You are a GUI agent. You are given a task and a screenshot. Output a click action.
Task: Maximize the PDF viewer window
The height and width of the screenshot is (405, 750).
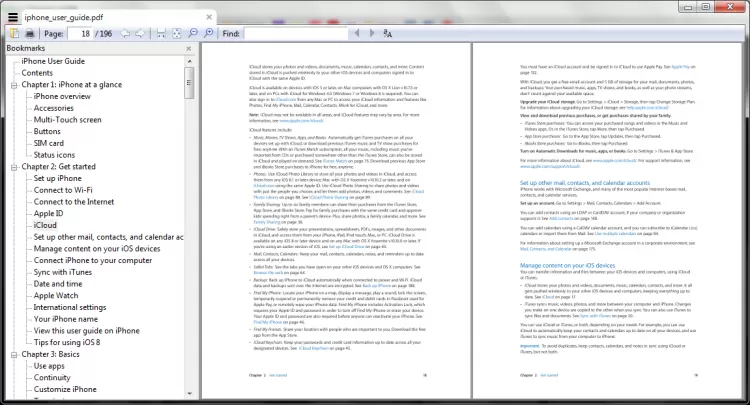(706, 7)
